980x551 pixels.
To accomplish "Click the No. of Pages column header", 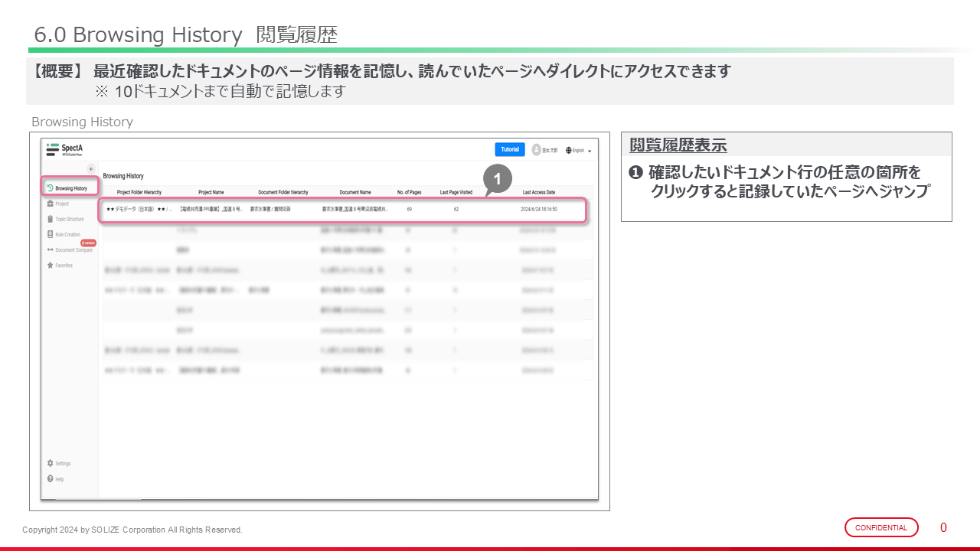I will (x=410, y=192).
